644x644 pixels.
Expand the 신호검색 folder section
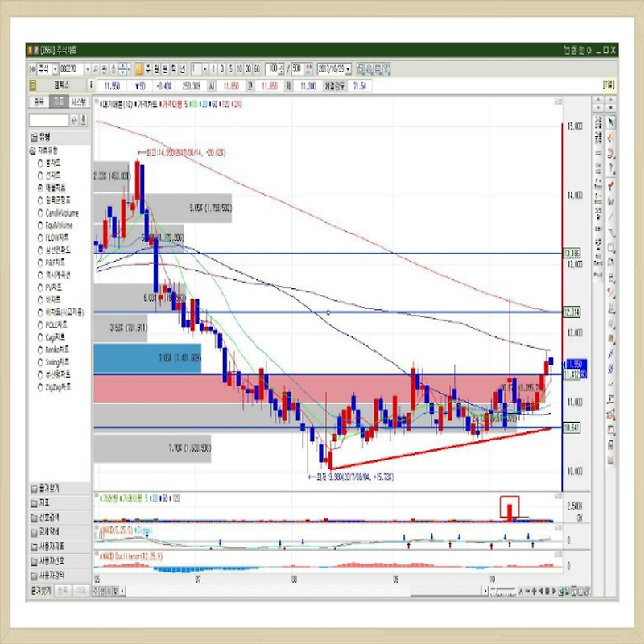pyautogui.click(x=60, y=518)
